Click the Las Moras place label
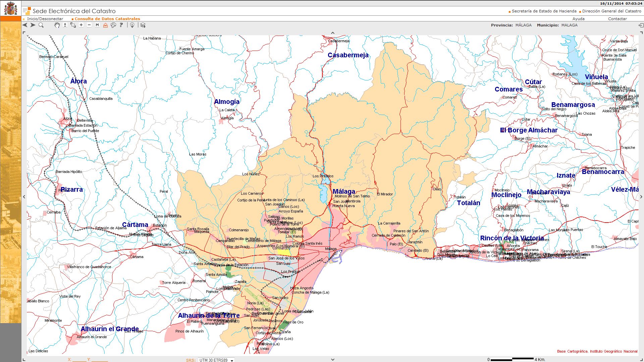This screenshot has height=362, width=644. tap(198, 154)
